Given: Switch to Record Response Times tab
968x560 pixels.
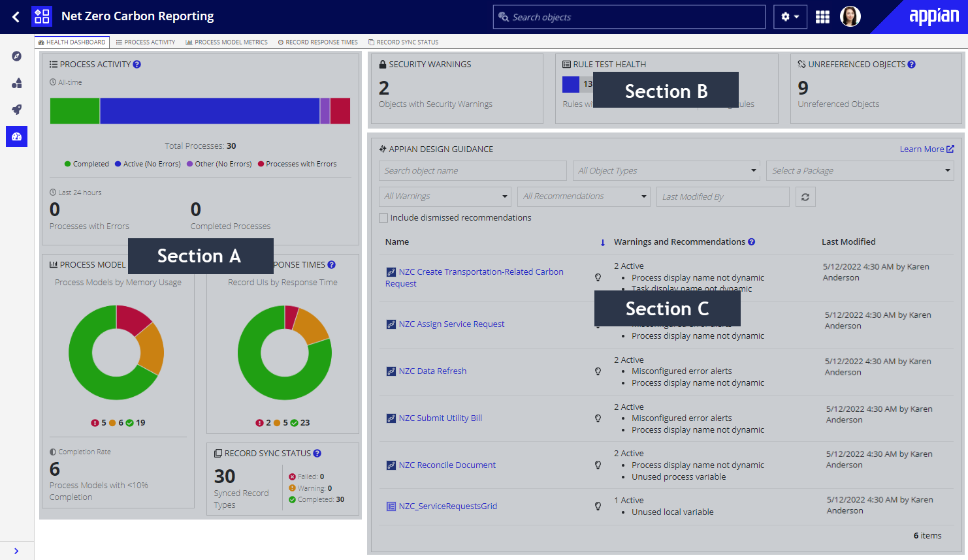Looking at the screenshot, I should click(318, 42).
